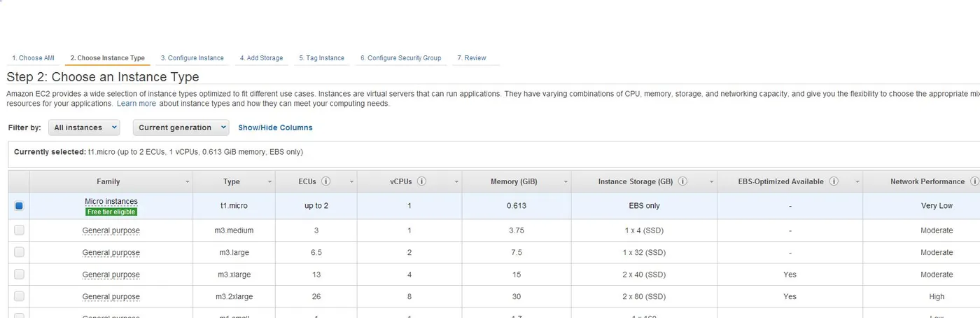Open the Memory (GiB) column sort arrow
980x318 pixels.
566,182
